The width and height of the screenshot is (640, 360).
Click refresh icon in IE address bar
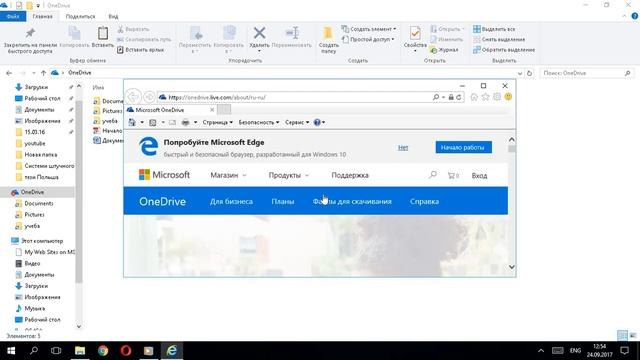(x=459, y=97)
